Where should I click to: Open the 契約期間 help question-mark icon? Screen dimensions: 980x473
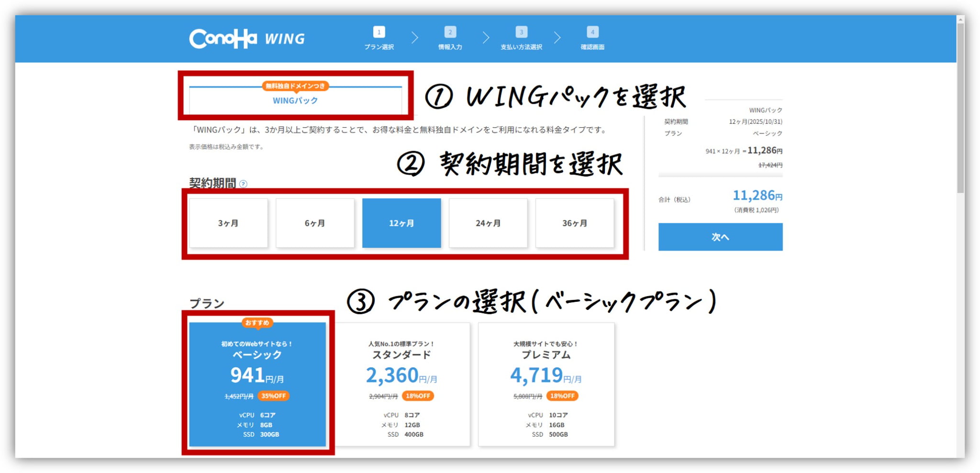pyautogui.click(x=243, y=184)
